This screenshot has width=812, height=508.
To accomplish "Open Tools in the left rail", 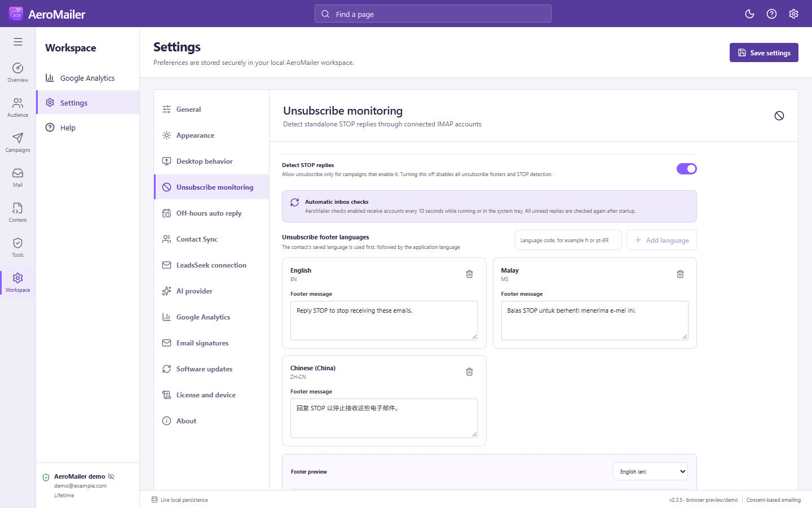I will point(18,248).
